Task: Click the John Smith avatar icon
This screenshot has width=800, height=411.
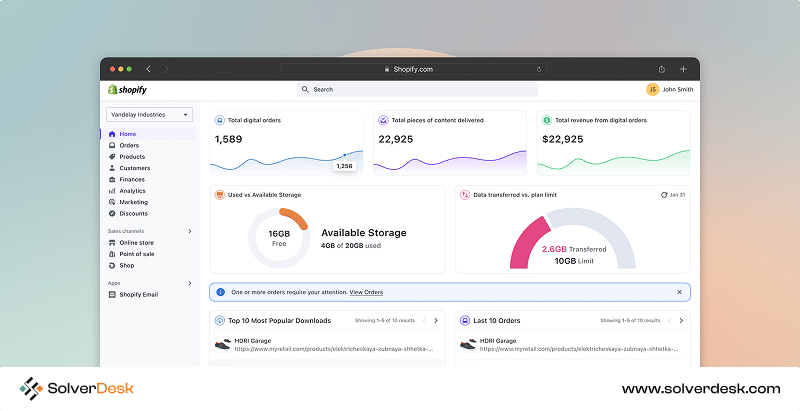Action: [x=652, y=89]
